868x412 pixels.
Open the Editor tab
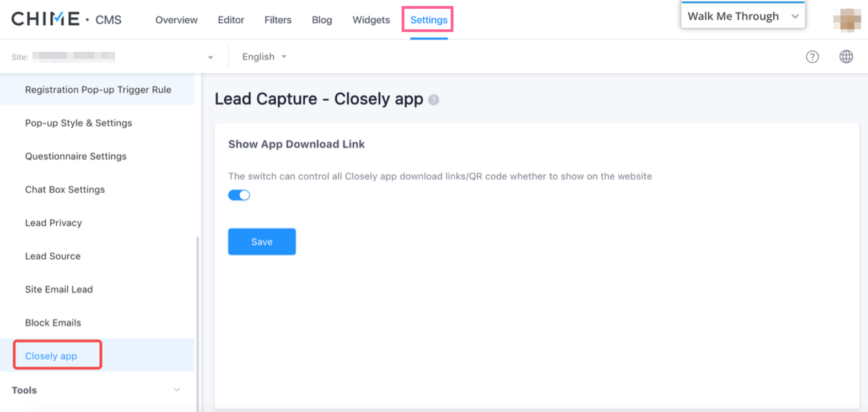(x=230, y=20)
